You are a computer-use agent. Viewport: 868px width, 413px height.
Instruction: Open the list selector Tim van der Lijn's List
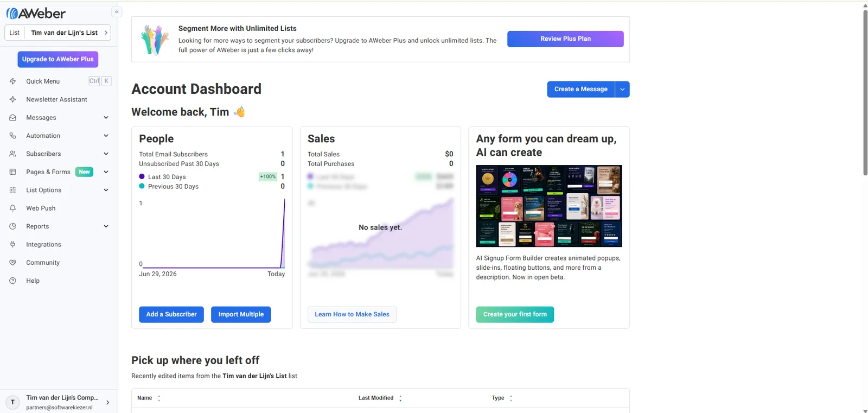[58, 33]
